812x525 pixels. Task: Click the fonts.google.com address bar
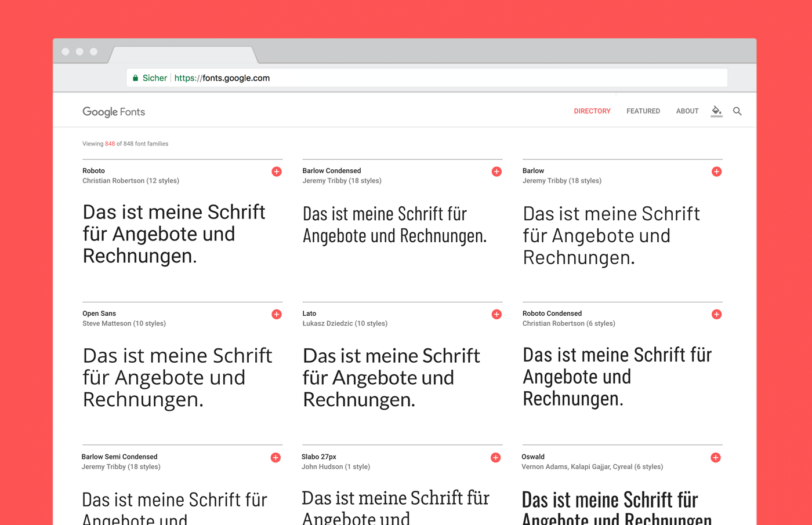coord(427,78)
